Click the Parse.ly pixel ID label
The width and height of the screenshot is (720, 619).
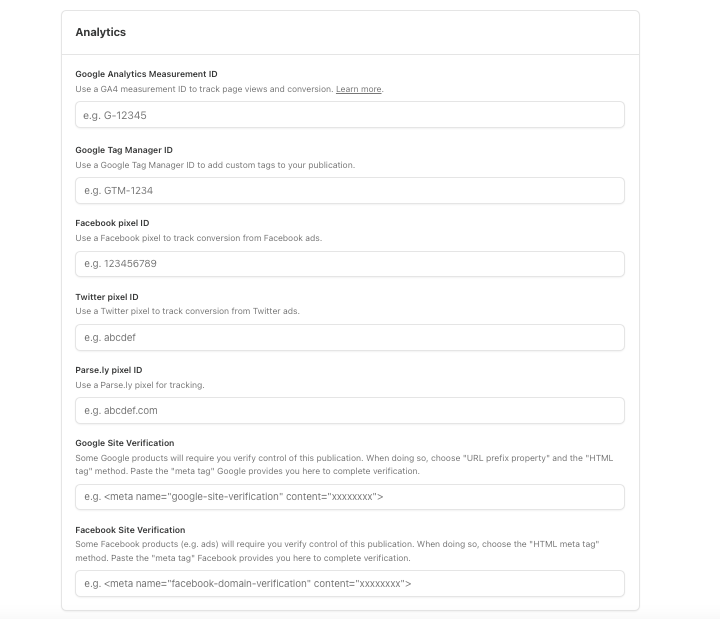[x=109, y=370]
